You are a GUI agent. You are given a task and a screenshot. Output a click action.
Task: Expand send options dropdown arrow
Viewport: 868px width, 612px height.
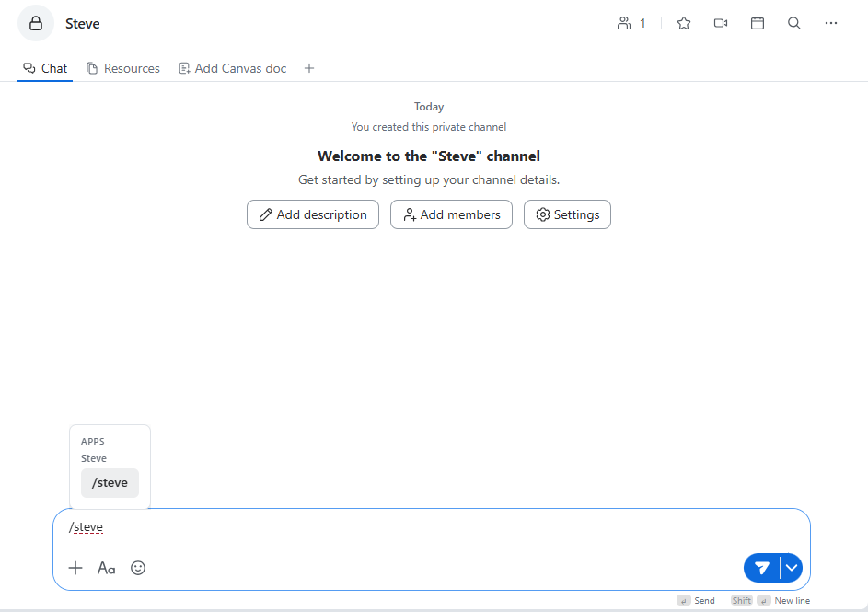[792, 568]
